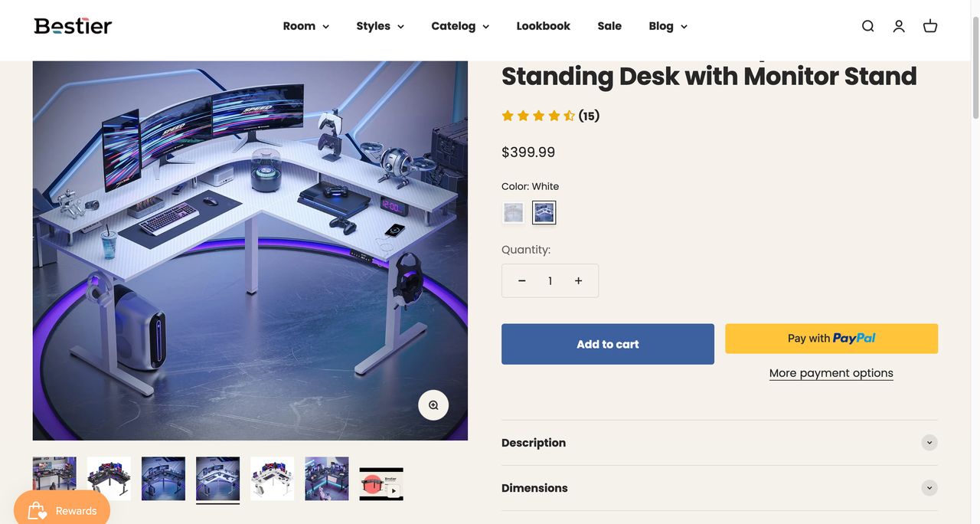Decrease quantity with minus icon

pos(521,281)
